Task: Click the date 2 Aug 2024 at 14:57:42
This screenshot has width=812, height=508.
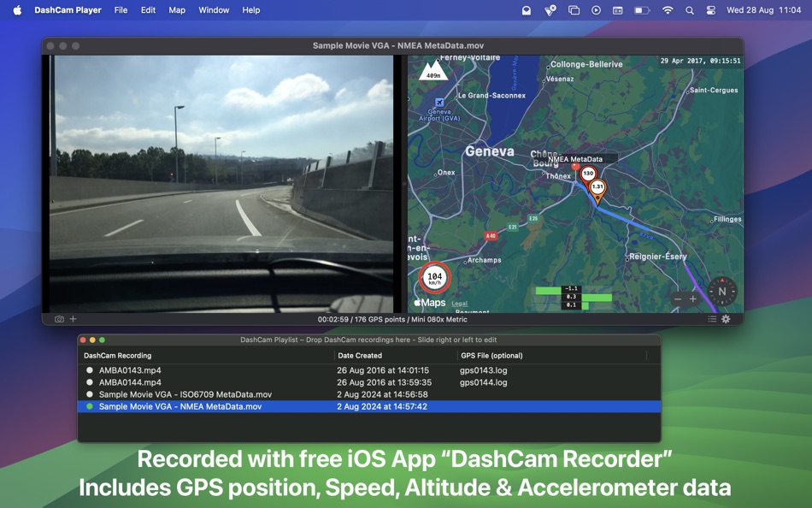Action: 382,406
